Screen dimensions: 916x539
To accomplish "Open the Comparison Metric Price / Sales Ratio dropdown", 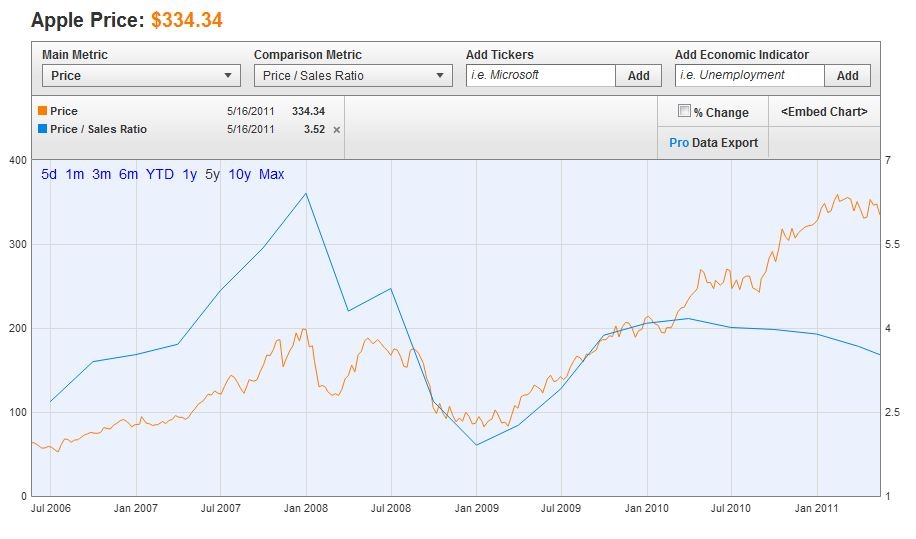I will click(353, 76).
